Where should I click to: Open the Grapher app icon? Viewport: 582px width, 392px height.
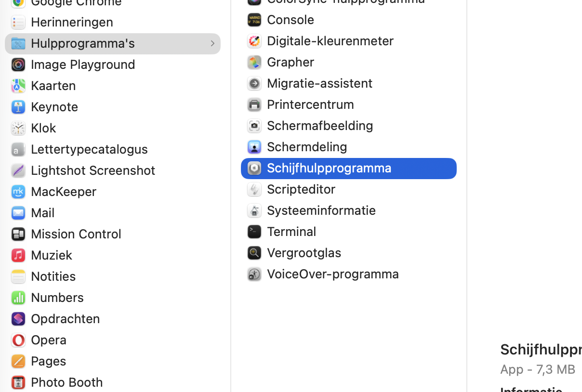pos(254,62)
